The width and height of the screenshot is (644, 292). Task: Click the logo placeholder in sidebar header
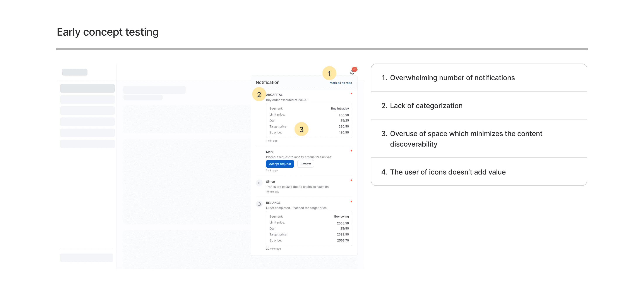tap(74, 72)
